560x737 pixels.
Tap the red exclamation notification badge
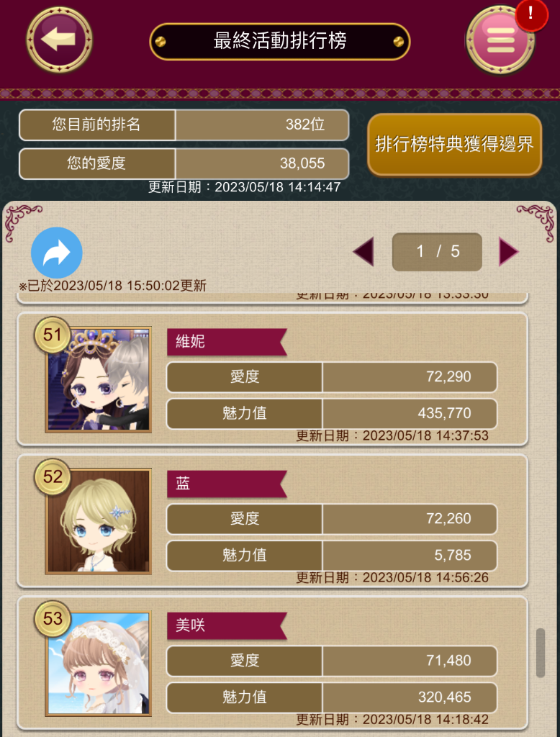tap(531, 14)
